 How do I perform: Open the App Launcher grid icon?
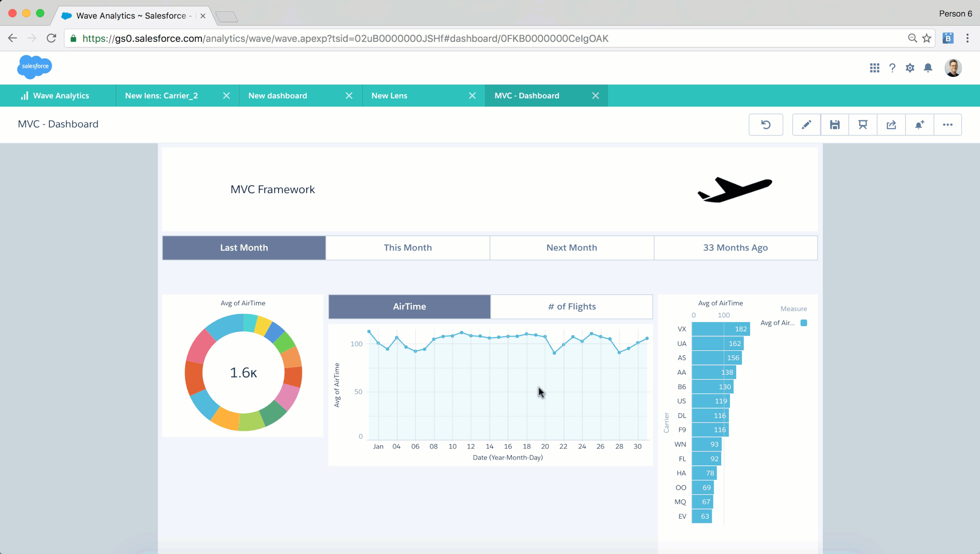click(874, 68)
